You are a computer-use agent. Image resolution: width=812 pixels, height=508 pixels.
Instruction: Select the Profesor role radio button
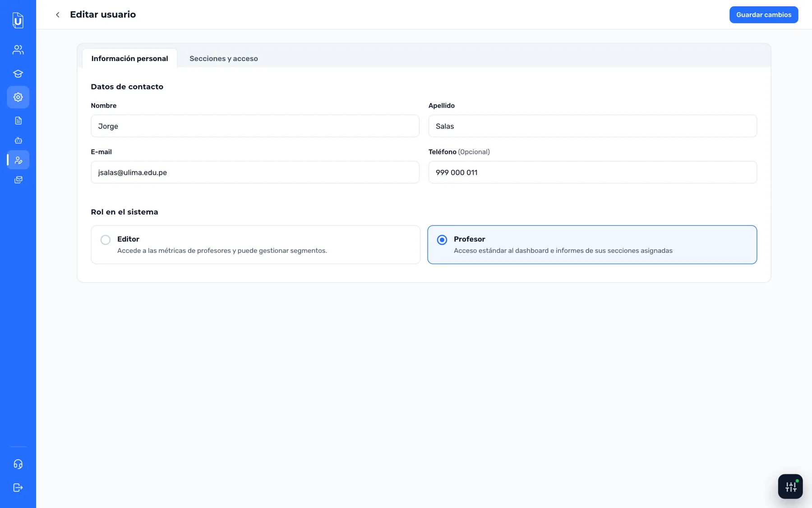coord(442,240)
